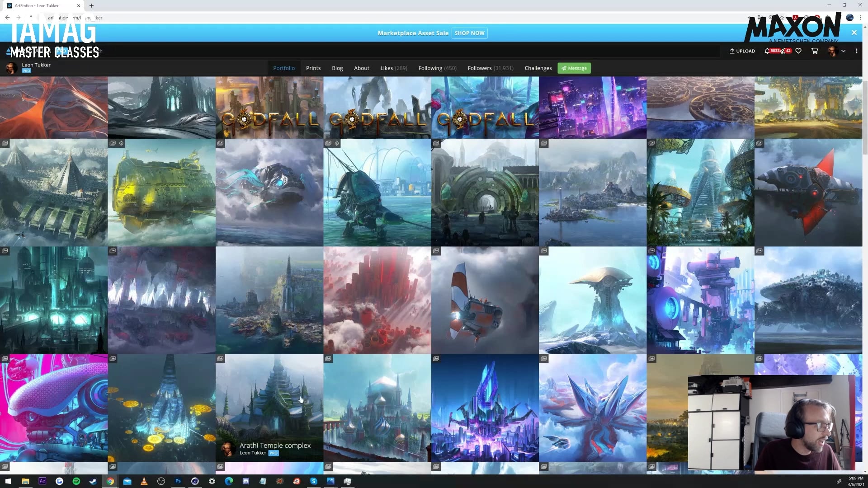
Task: Open the shopping cart icon
Action: [815, 51]
